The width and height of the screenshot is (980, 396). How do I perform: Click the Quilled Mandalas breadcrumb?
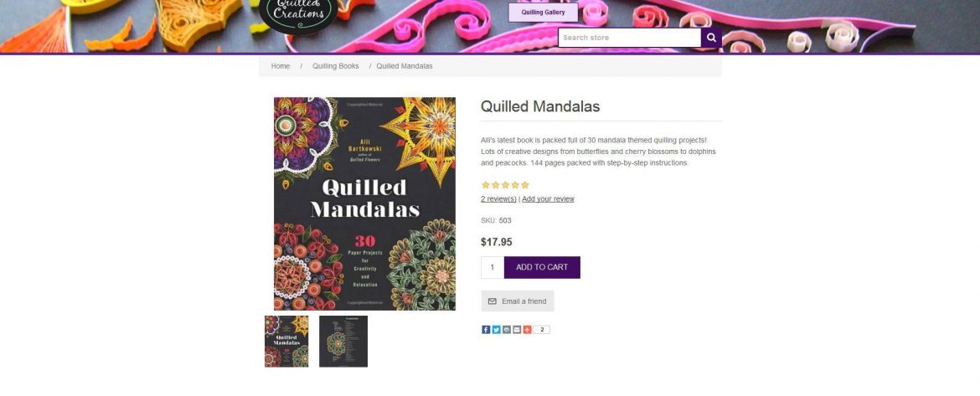point(405,66)
